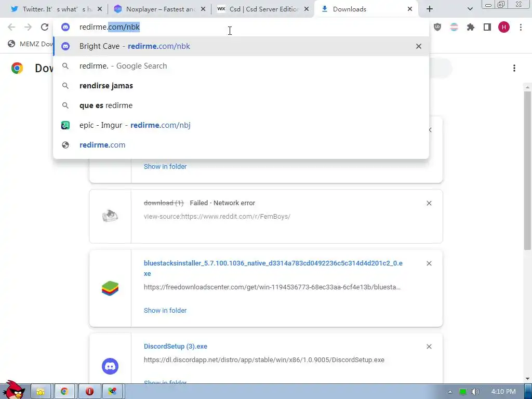Screen dimensions: 532x399
Task: Click the failed download file icon
Action: (x=110, y=216)
